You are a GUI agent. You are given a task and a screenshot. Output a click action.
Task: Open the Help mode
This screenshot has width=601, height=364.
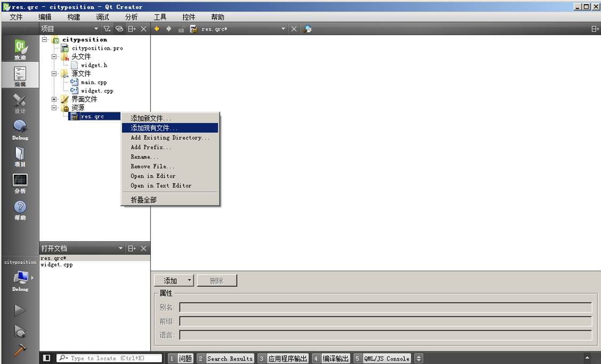[x=20, y=209]
